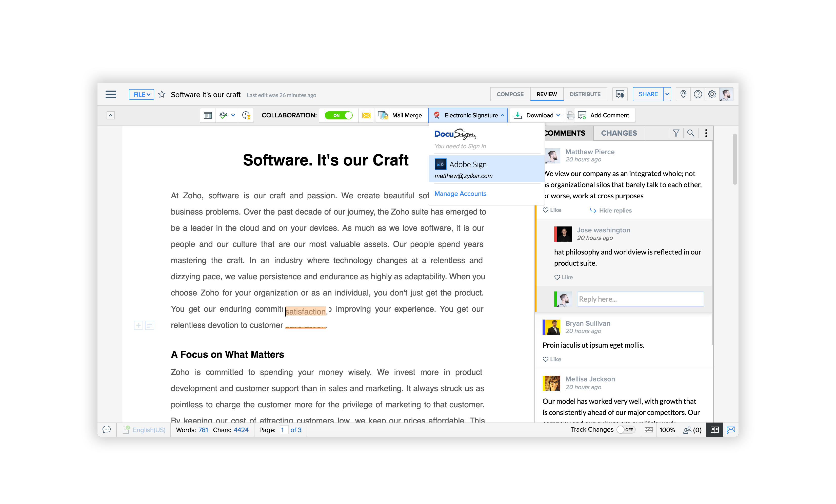Screen dimensions: 836x504
Task: Click the filter comments icon
Action: 676,133
